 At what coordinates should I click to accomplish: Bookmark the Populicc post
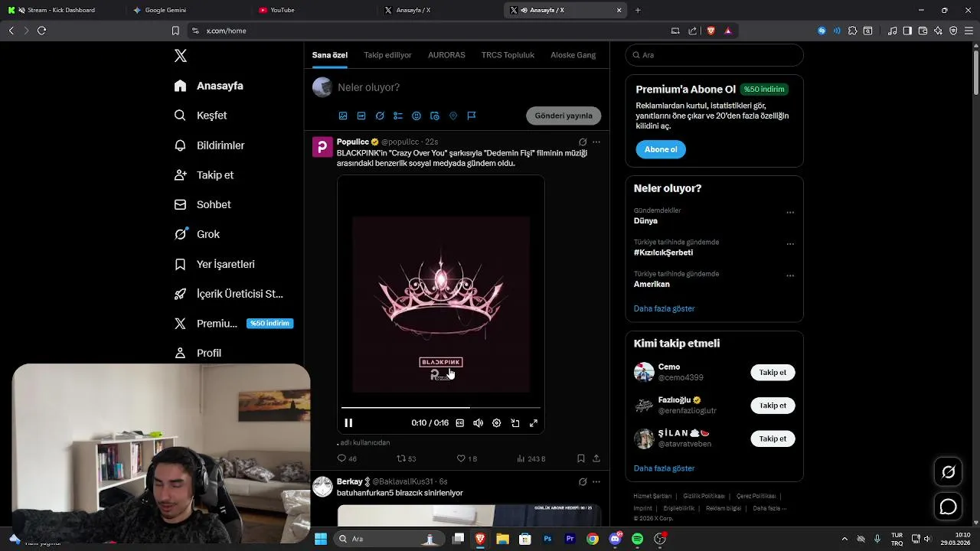[x=580, y=458]
